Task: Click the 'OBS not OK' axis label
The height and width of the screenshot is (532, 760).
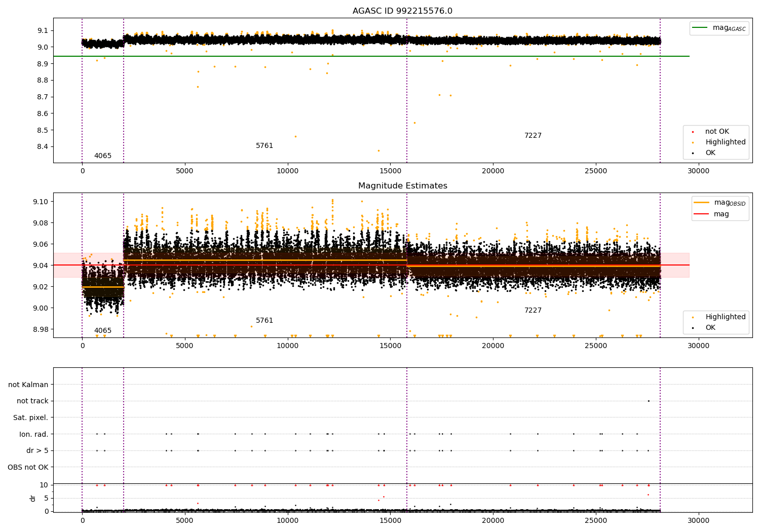Action: [x=28, y=467]
